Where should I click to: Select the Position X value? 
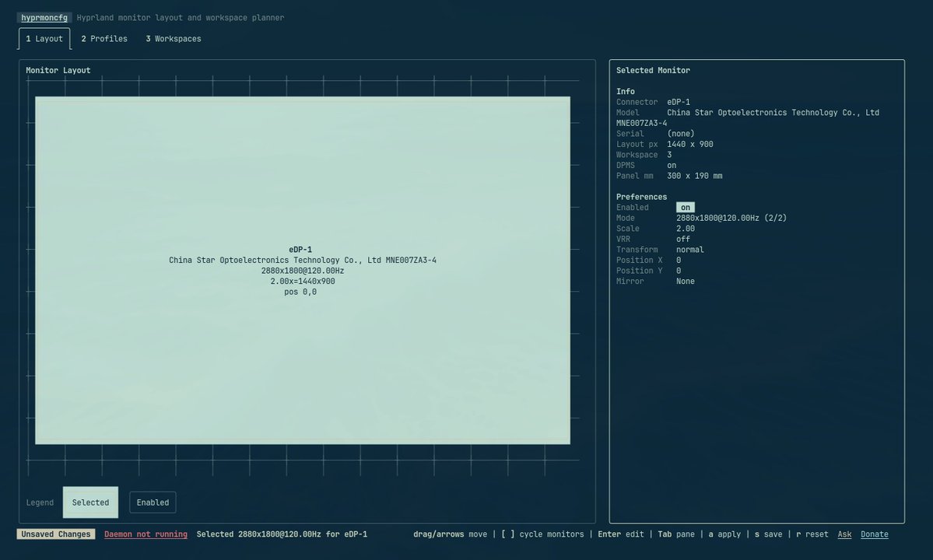679,261
